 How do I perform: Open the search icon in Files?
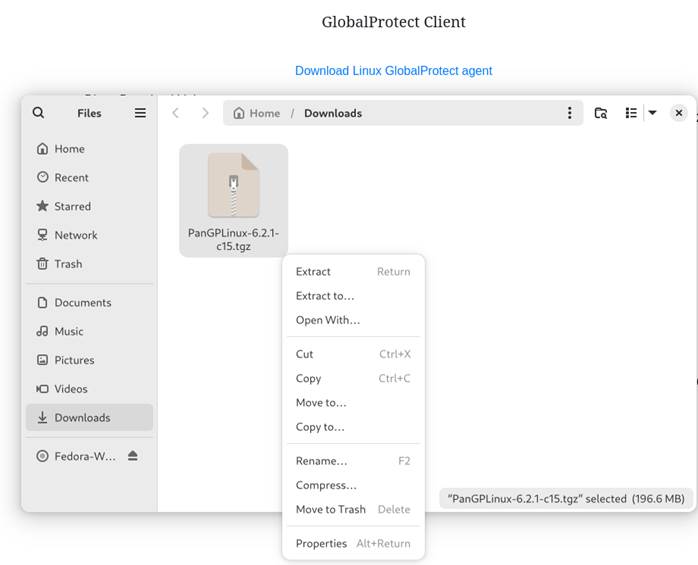pyautogui.click(x=38, y=113)
